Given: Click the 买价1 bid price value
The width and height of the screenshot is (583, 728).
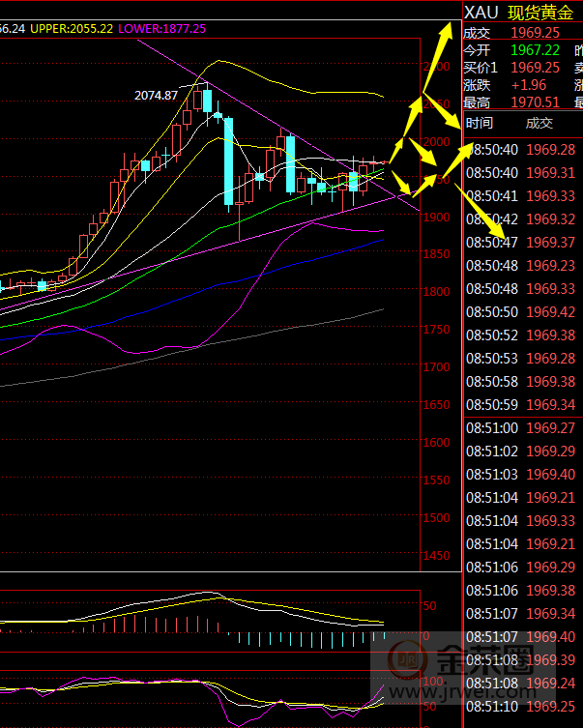Looking at the screenshot, I should [535, 67].
